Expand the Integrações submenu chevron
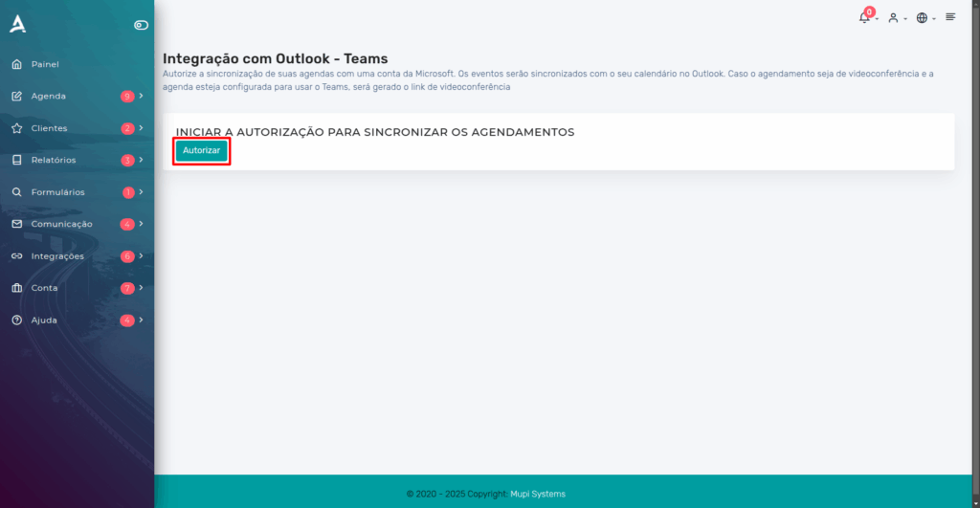 [142, 256]
